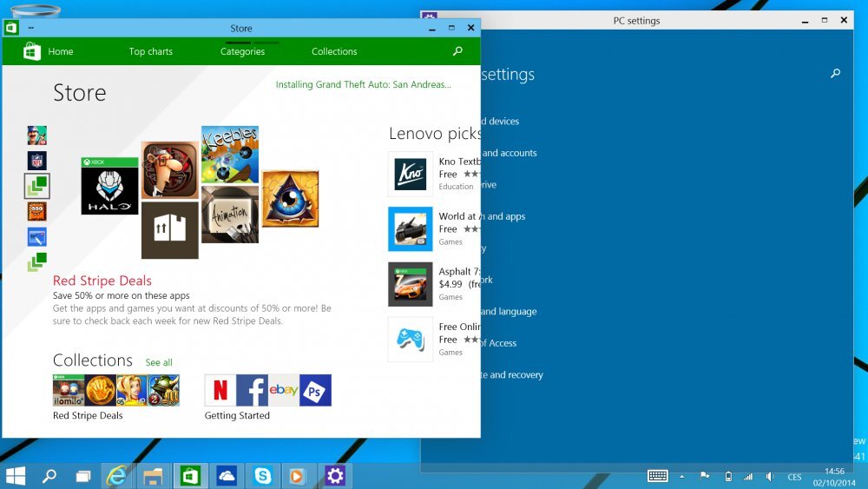The height and width of the screenshot is (489, 868).
Task: Open the Halo Xbox game tile
Action: (109, 186)
